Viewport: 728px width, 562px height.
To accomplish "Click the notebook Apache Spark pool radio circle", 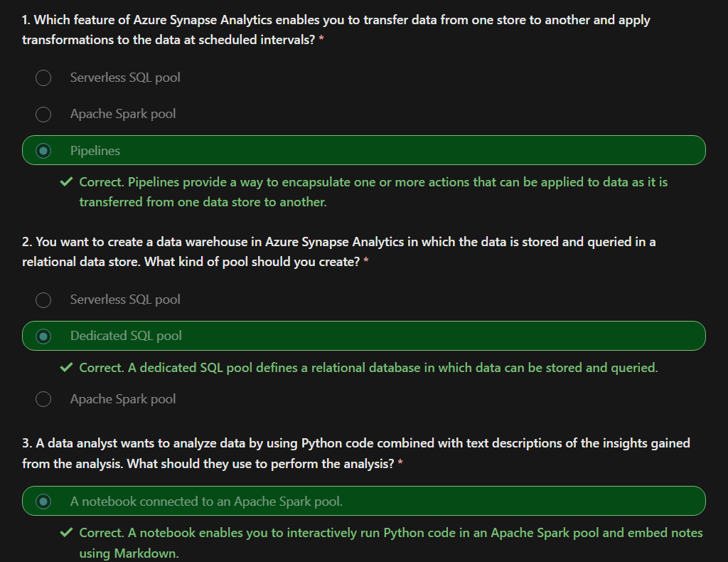I will (x=43, y=501).
